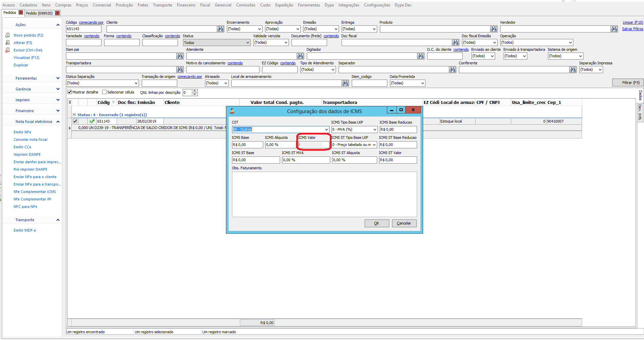Open the Expedição menu

click(284, 5)
